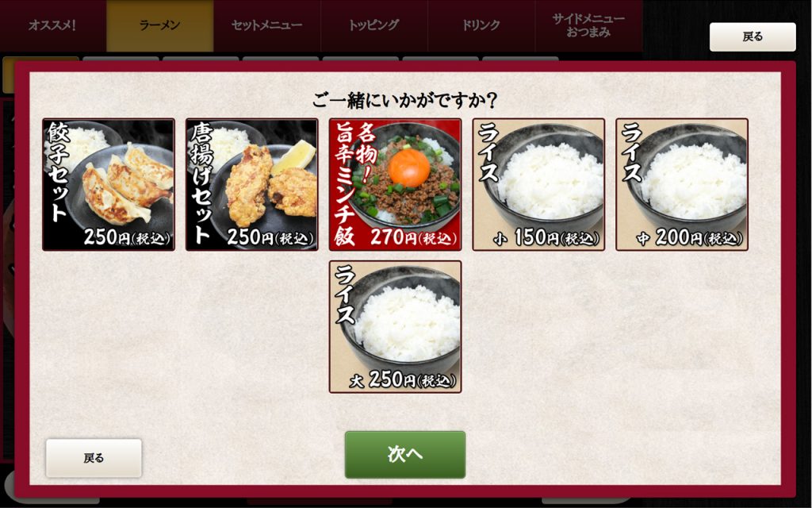812x508 pixels.
Task: Choose large ライス 250円
Action: (x=395, y=326)
